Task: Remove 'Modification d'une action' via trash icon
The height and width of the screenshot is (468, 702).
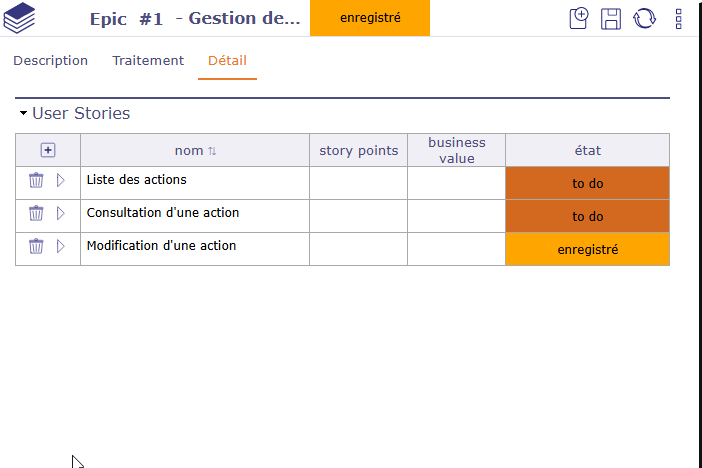Action: point(36,247)
